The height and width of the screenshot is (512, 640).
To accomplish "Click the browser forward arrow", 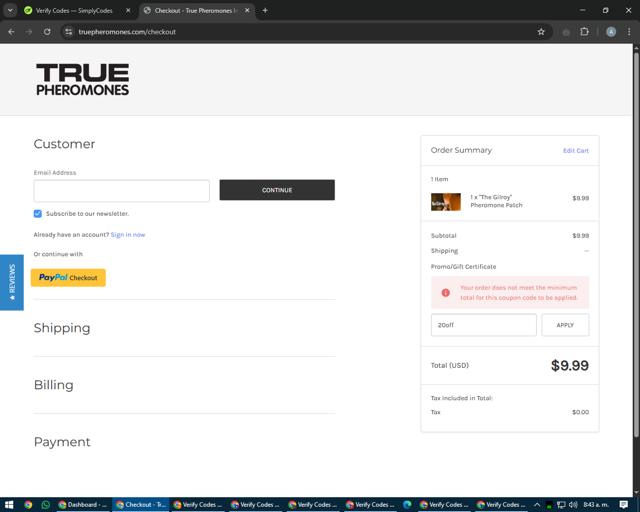I will coord(29,32).
